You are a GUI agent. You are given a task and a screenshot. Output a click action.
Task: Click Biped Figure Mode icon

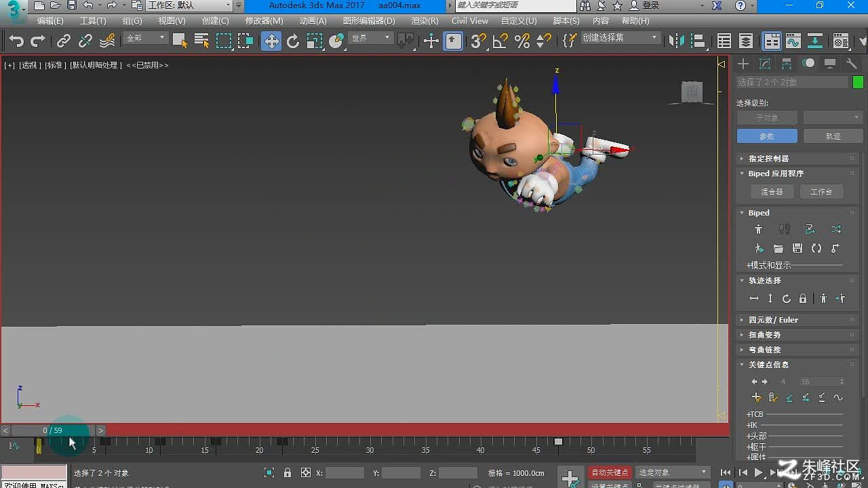point(759,230)
